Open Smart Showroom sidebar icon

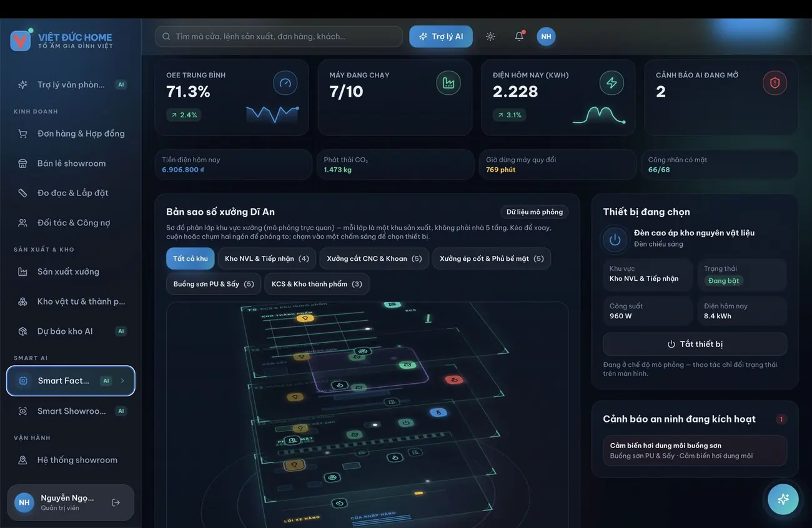(x=22, y=411)
